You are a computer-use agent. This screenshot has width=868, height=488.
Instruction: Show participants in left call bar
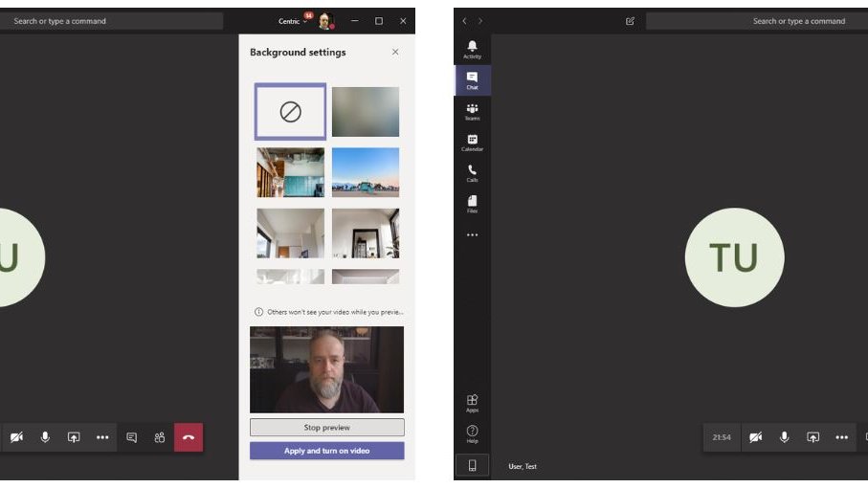[160, 437]
